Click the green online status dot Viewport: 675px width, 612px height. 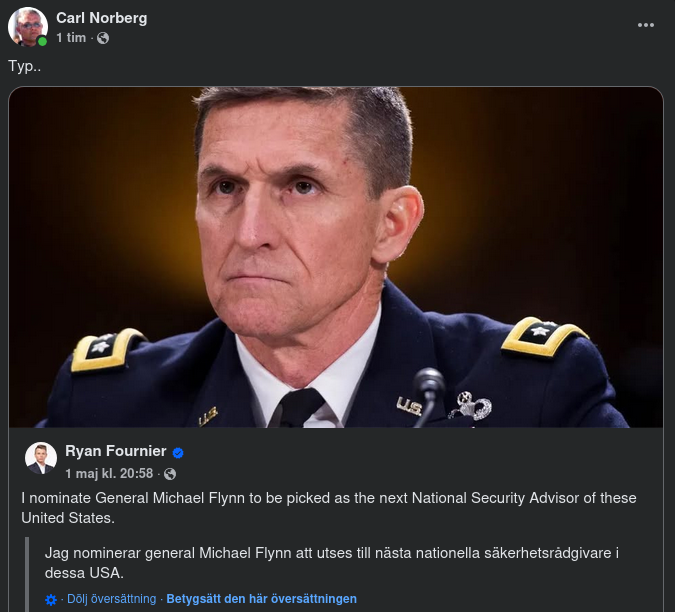43,42
